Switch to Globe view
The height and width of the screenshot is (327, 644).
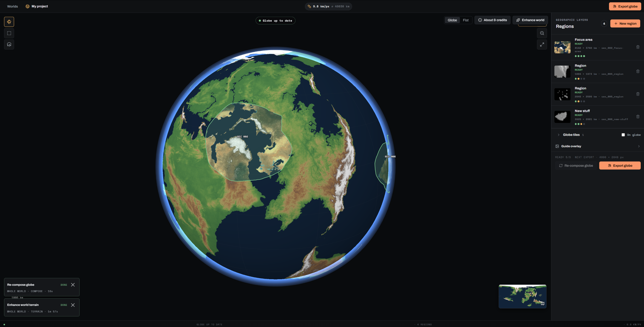pyautogui.click(x=452, y=20)
